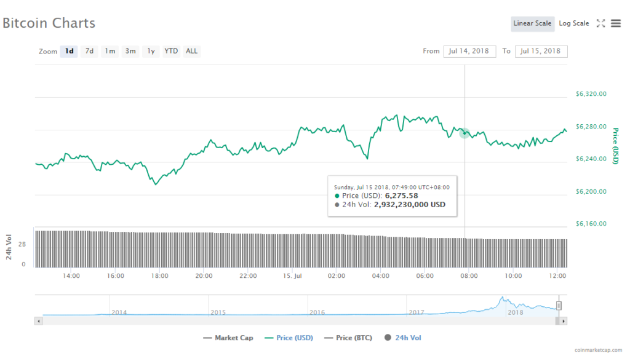Image resolution: width=630 pixels, height=364 pixels.
Task: Open the chart hamburger menu icon
Action: click(616, 23)
